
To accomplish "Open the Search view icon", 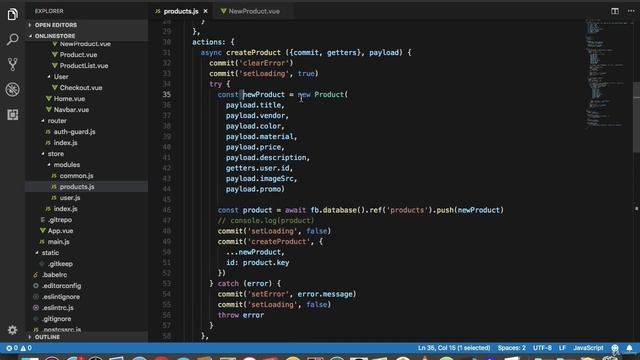I will [12, 40].
